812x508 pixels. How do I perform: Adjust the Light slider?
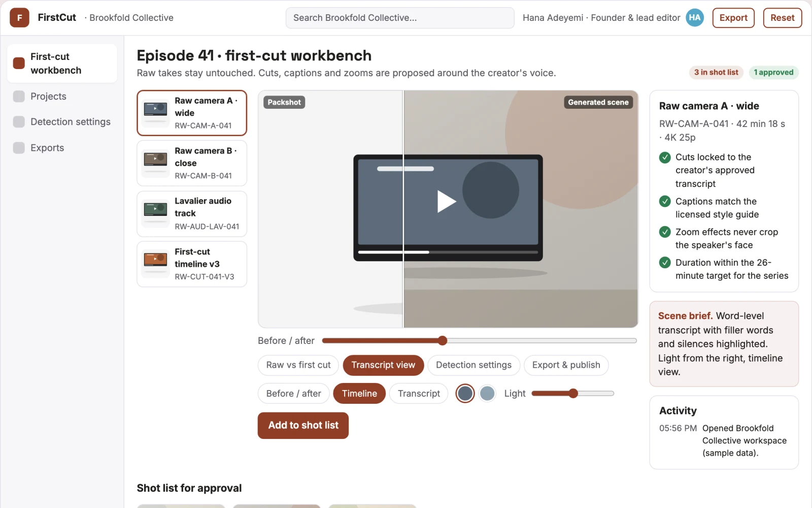tap(573, 393)
